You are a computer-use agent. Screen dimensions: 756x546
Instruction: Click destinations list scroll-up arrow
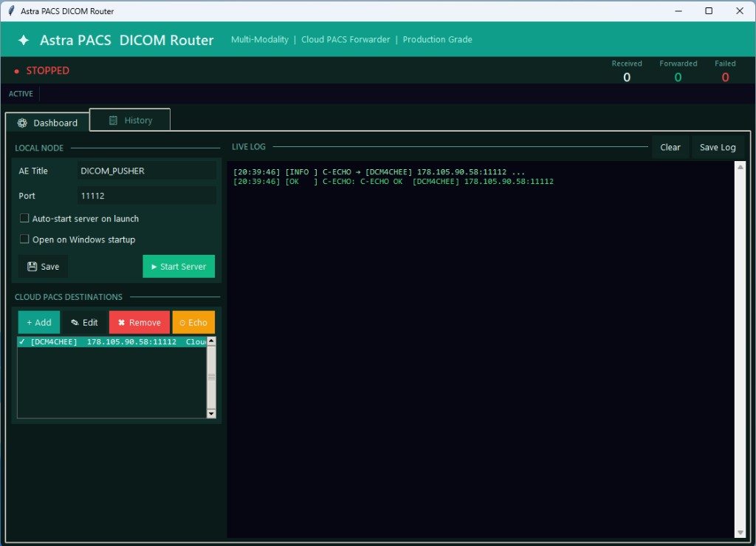[x=211, y=341]
